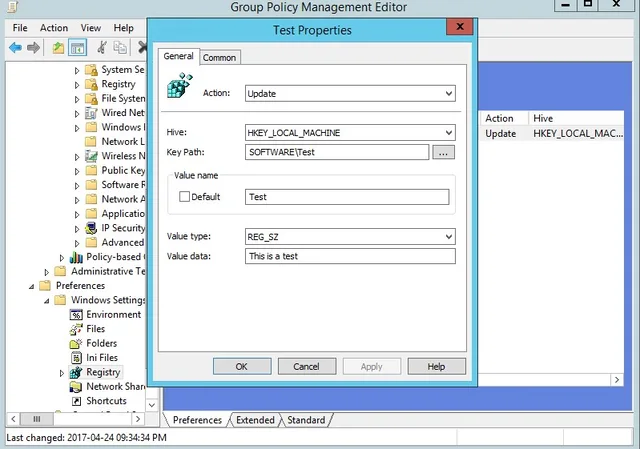Expand the Policy-based QoS tree node
Viewport: 640px width, 449px height.
click(x=62, y=258)
